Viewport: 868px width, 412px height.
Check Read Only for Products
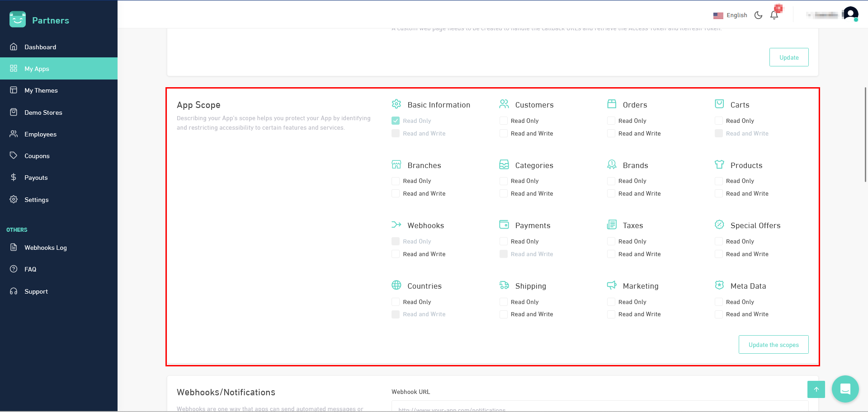[719, 181]
